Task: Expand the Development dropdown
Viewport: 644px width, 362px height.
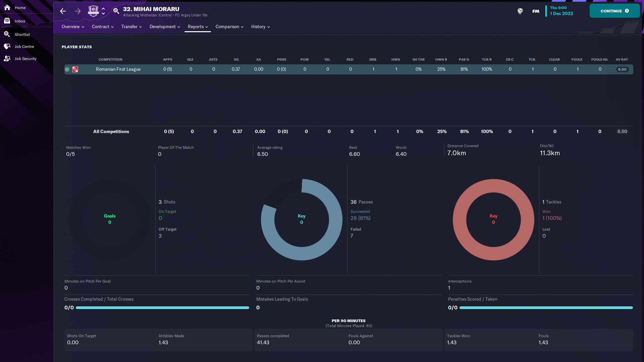Action: (x=165, y=27)
